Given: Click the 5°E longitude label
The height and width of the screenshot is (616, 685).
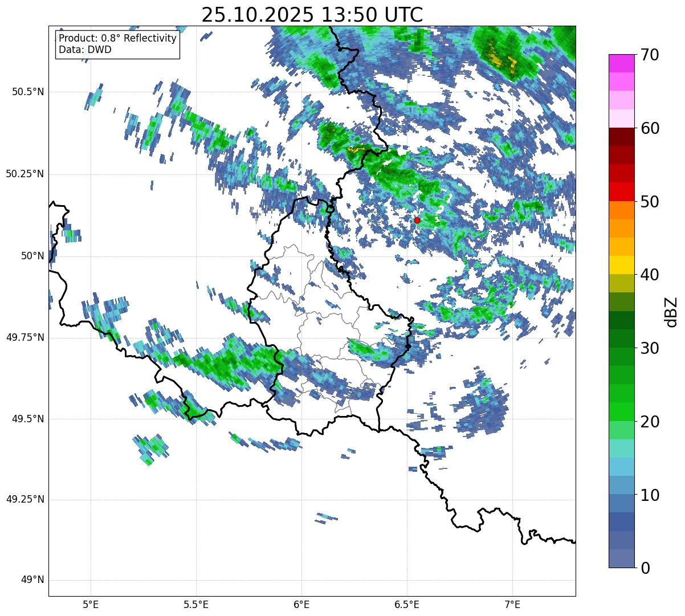Looking at the screenshot, I should pyautogui.click(x=91, y=604).
